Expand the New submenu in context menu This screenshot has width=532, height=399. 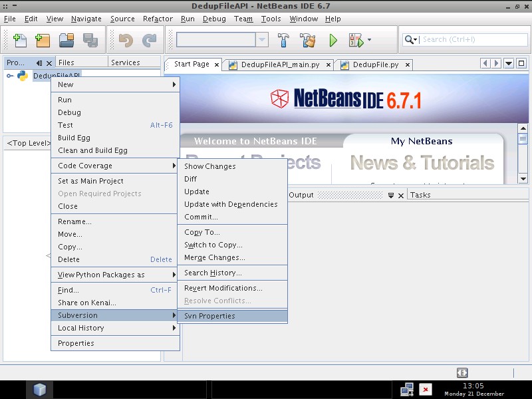tap(115, 84)
